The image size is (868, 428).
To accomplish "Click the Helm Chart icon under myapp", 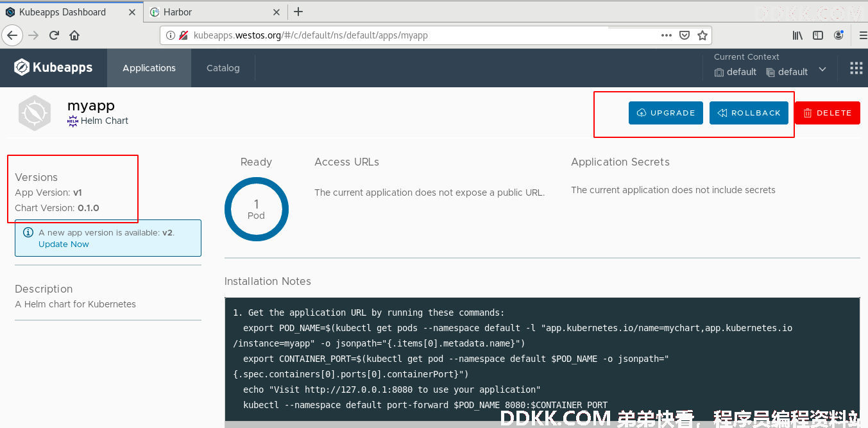I will [72, 121].
